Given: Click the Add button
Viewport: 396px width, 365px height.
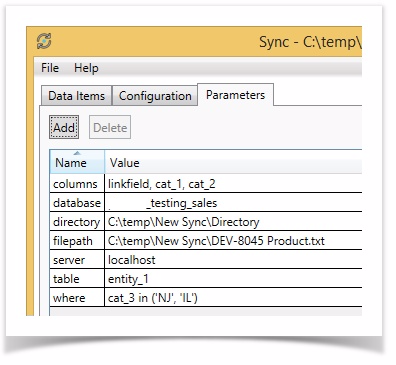Looking at the screenshot, I should coord(64,127).
